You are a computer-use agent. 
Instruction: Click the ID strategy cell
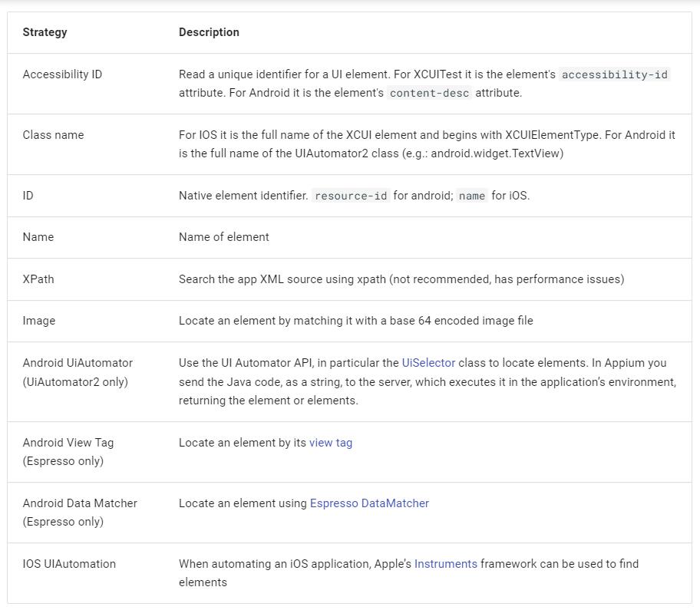[28, 196]
